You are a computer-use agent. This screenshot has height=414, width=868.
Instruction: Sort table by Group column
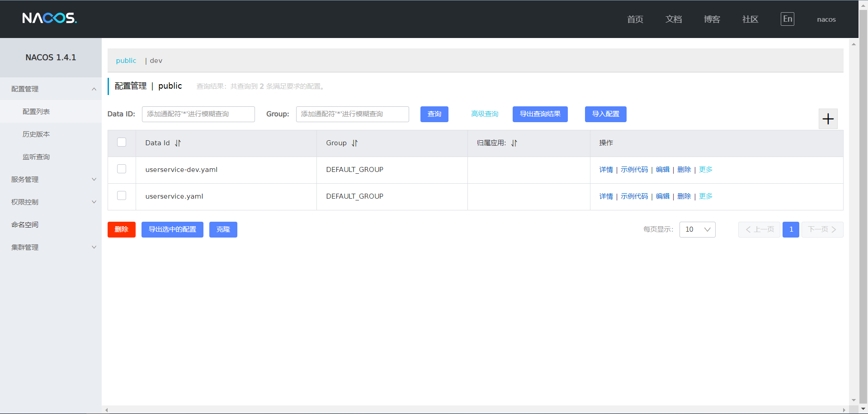coord(354,143)
